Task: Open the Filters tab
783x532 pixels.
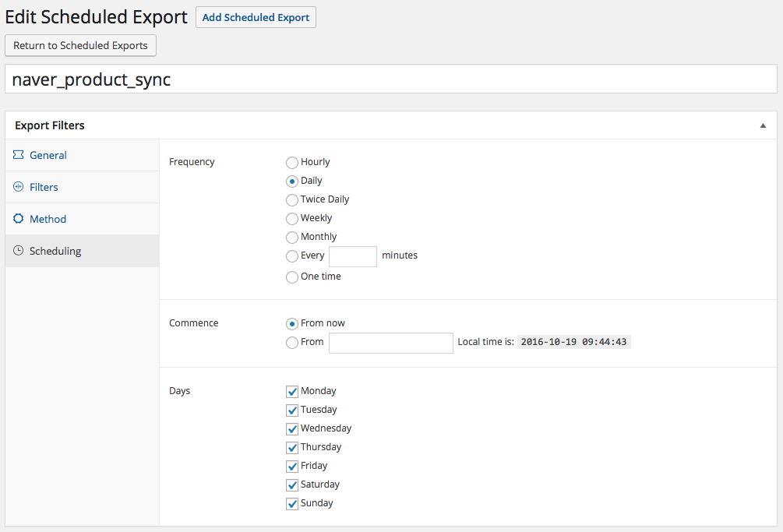Action: pyautogui.click(x=44, y=187)
